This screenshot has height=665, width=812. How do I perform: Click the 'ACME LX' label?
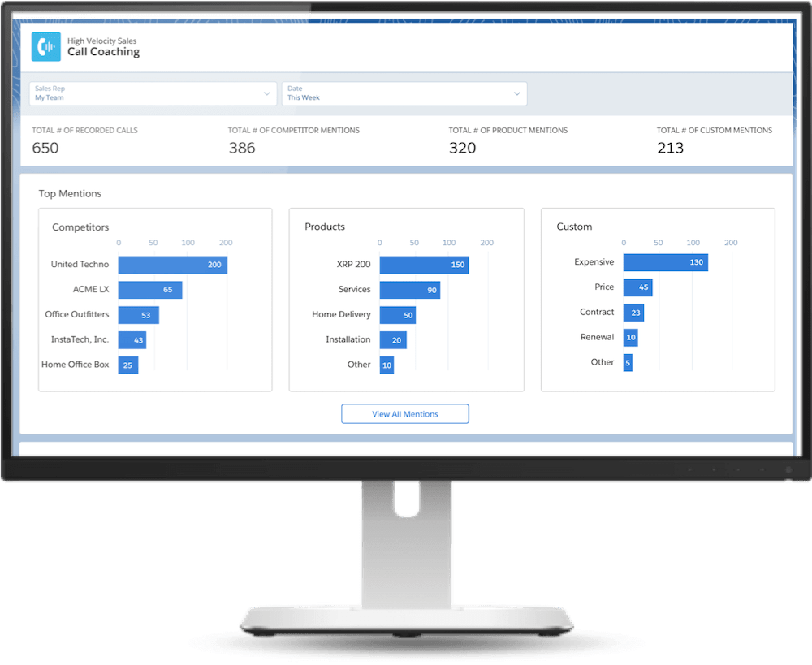91,289
